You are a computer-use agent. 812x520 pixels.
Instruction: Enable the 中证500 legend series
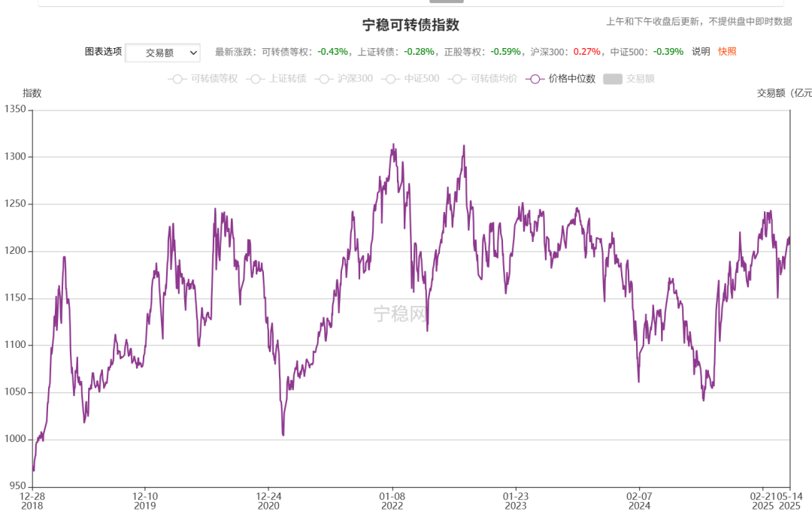click(x=411, y=79)
